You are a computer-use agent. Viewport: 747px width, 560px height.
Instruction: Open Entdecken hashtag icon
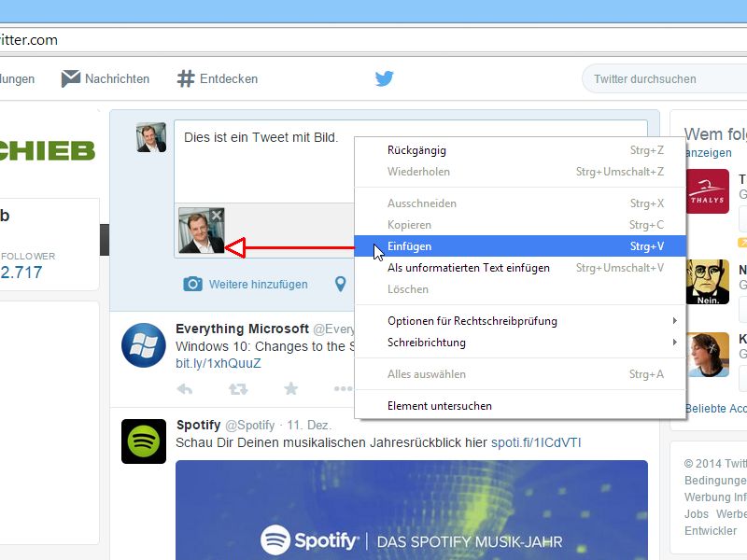tap(186, 78)
